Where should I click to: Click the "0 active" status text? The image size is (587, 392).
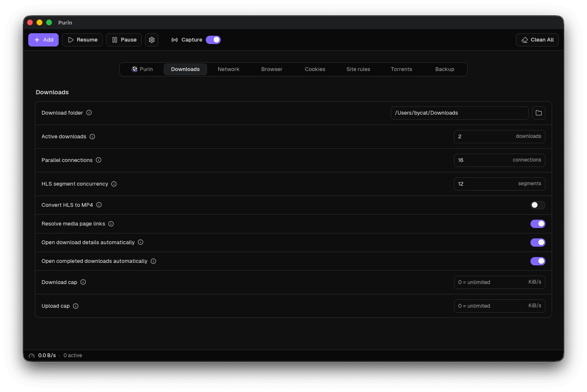(x=73, y=355)
